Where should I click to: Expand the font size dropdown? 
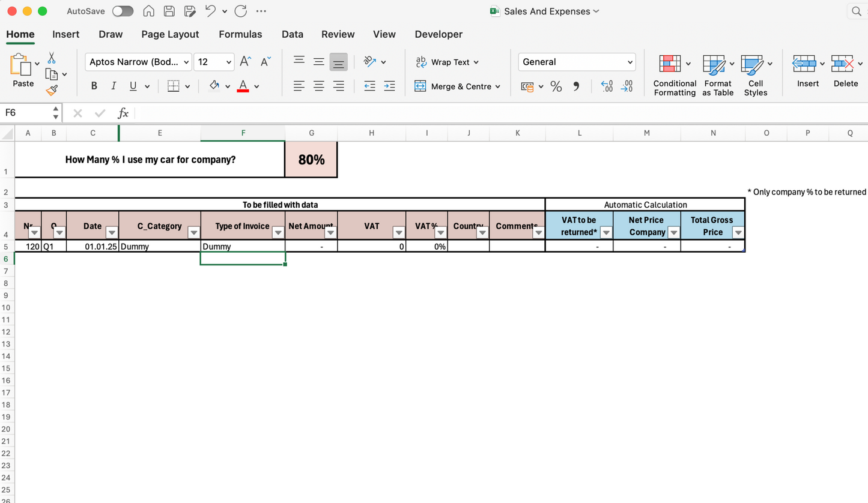(229, 62)
